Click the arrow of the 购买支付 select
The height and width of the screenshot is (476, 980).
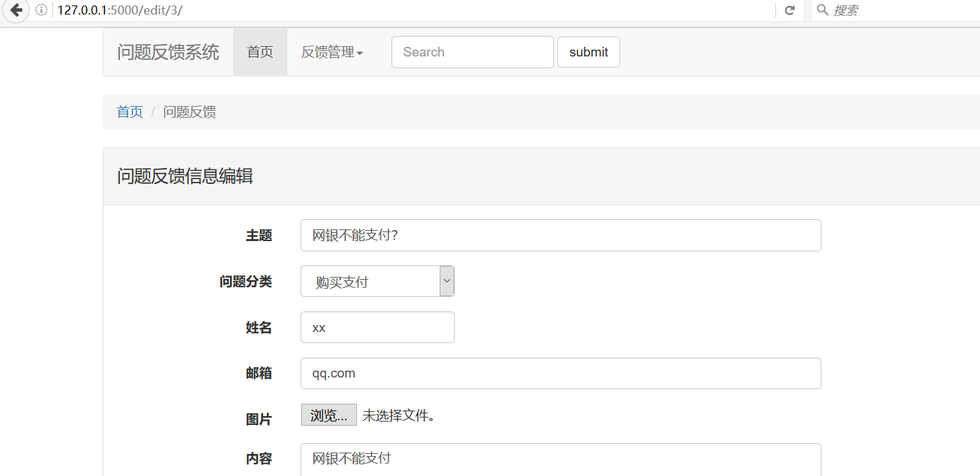tap(447, 281)
